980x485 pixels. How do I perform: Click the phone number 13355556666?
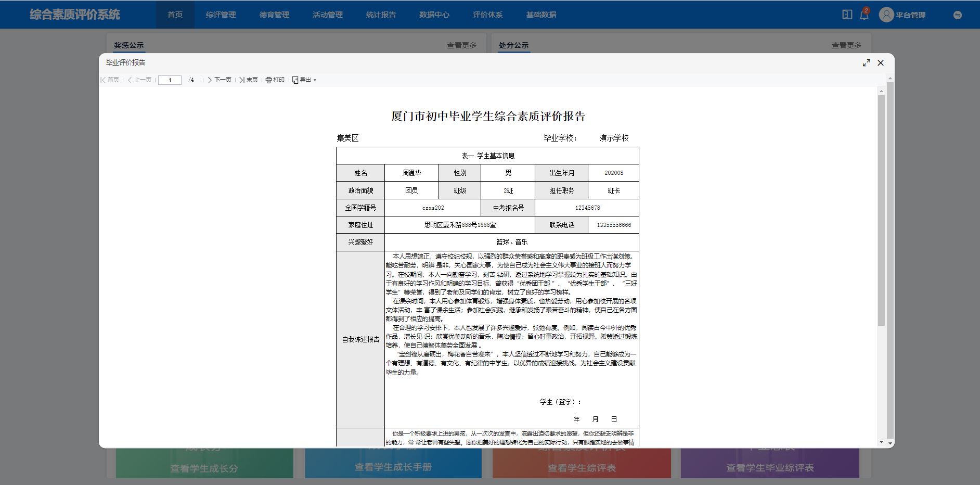coord(614,225)
